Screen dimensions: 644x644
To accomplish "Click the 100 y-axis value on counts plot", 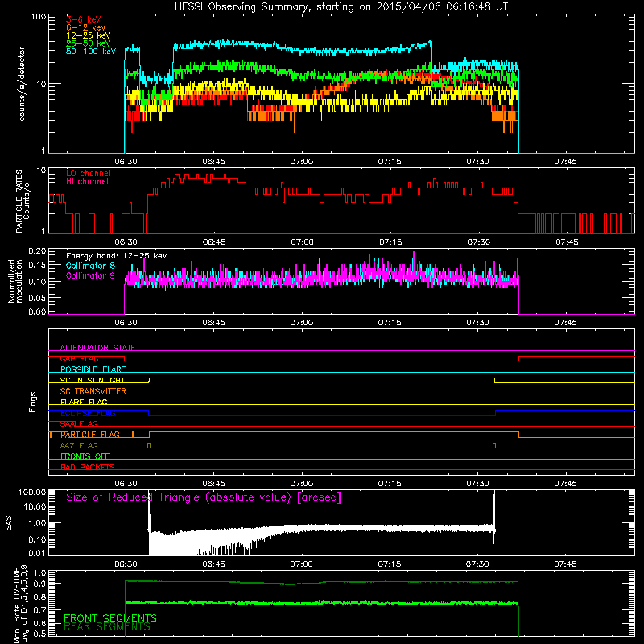I will pyautogui.click(x=39, y=17).
